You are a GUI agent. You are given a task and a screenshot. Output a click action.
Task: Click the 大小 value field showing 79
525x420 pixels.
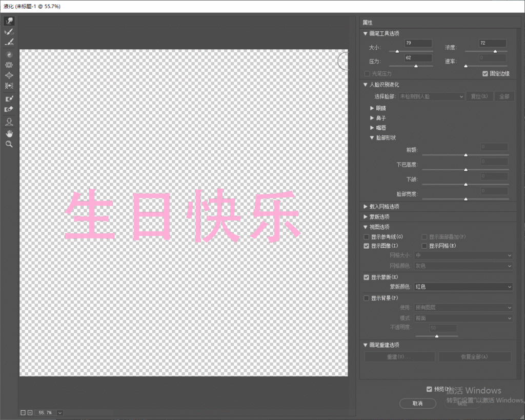(x=418, y=43)
